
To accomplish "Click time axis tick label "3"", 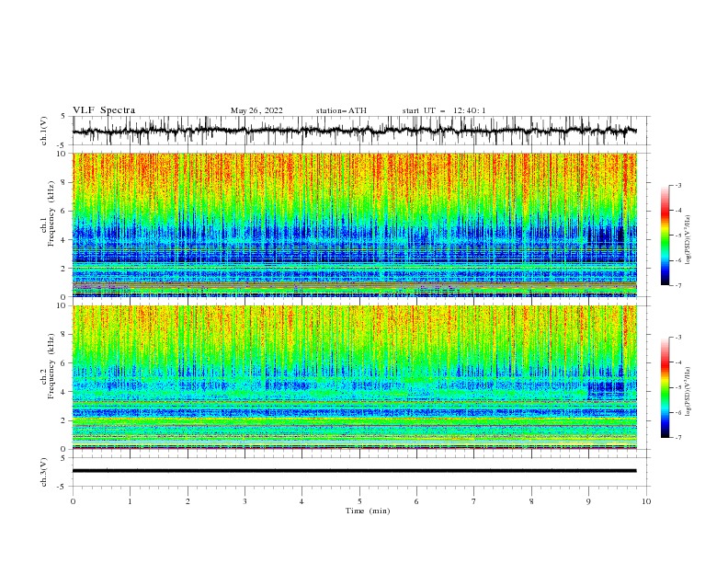I will click(245, 501).
